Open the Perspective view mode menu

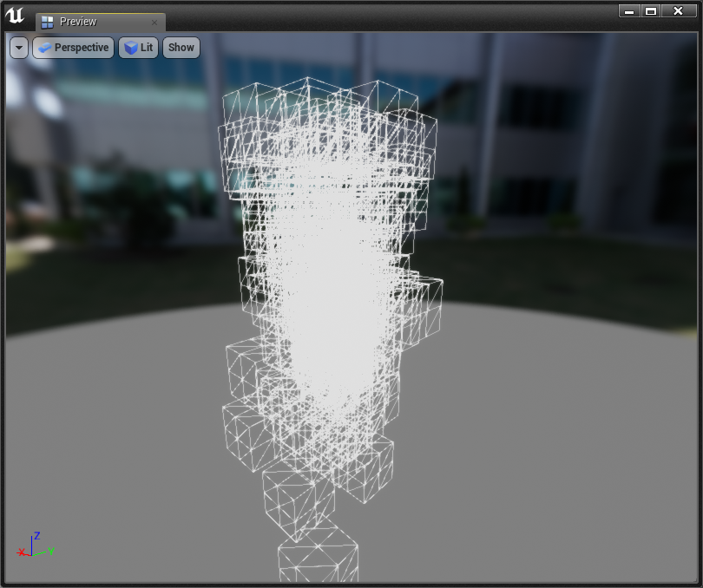coord(74,48)
